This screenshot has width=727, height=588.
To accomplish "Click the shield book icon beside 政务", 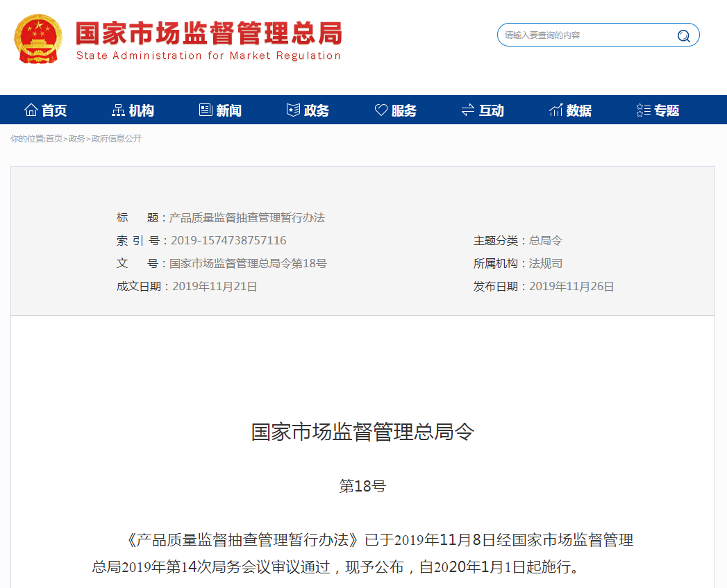I will [x=293, y=110].
